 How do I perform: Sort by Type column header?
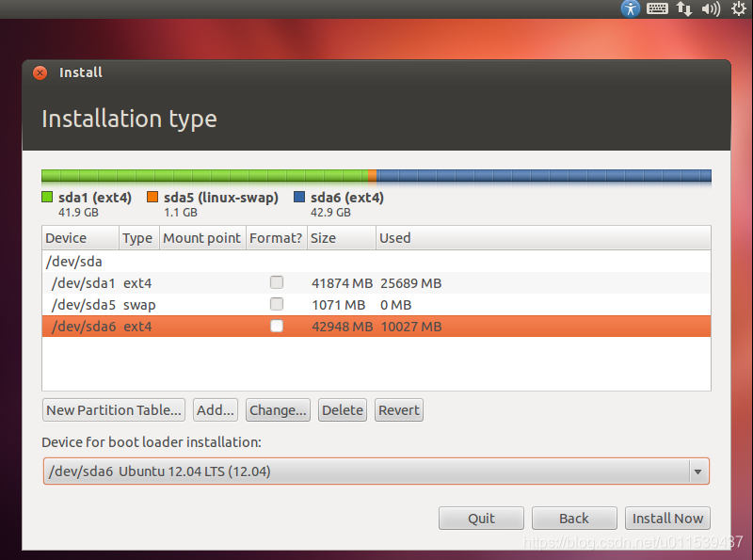138,238
